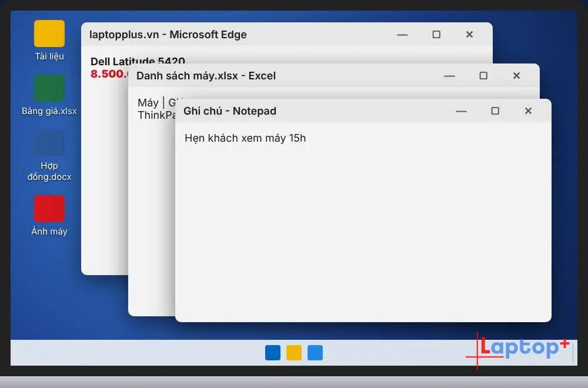
Task: Click the 'Ghi chú - Notepad' title bar
Action: (363, 111)
